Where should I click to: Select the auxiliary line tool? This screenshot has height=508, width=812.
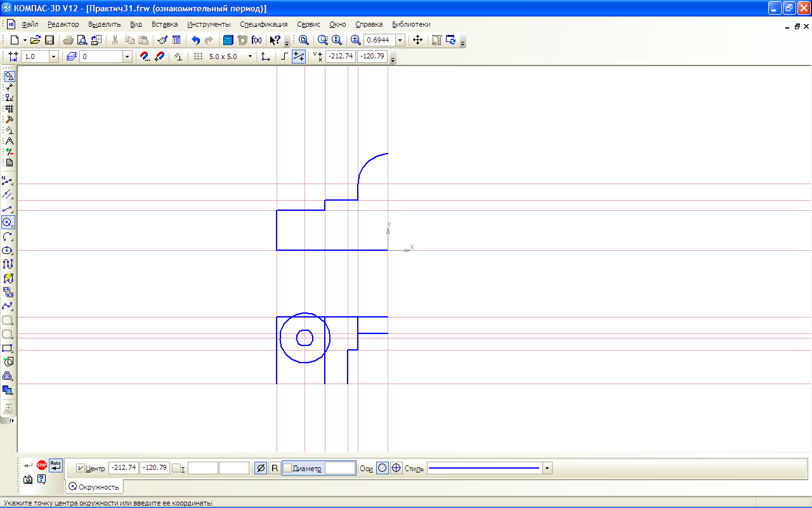8,194
